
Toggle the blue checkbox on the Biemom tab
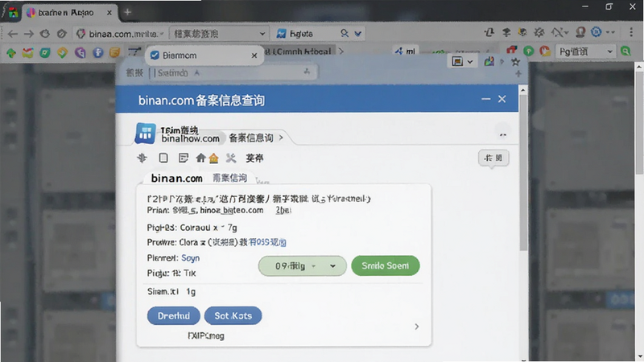[x=155, y=56]
